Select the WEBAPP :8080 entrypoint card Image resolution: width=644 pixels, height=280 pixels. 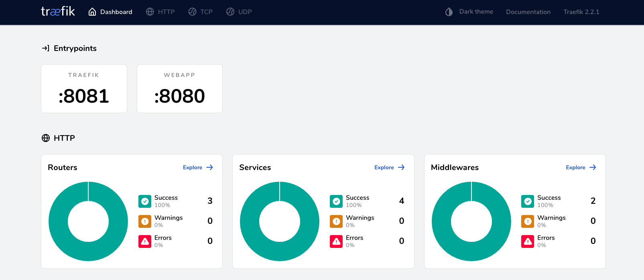click(x=180, y=89)
